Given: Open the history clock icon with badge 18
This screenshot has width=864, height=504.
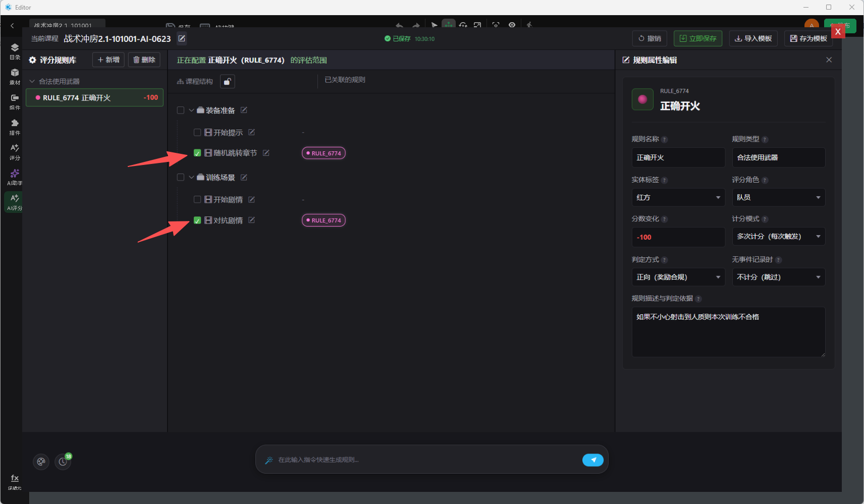Looking at the screenshot, I should (x=63, y=461).
